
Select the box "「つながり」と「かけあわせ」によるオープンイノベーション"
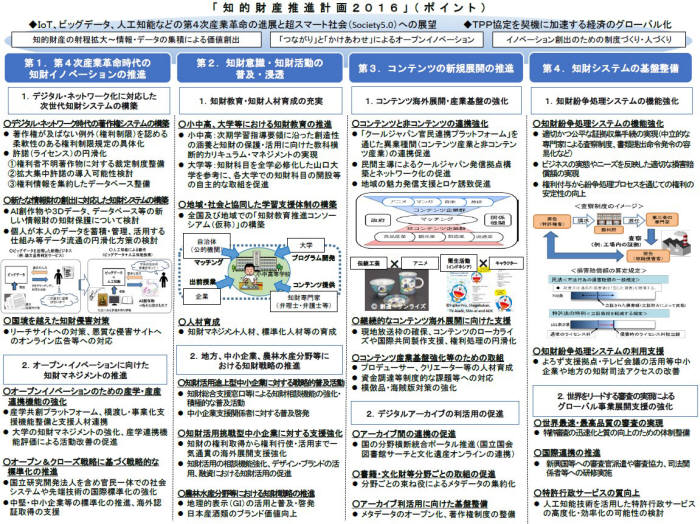tap(376, 39)
